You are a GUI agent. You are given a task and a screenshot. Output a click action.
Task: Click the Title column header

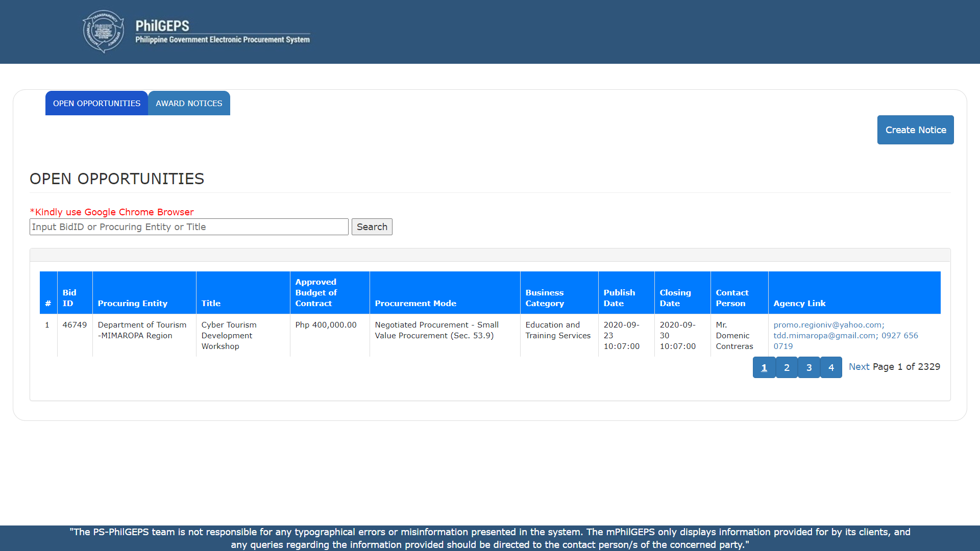tap(243, 292)
